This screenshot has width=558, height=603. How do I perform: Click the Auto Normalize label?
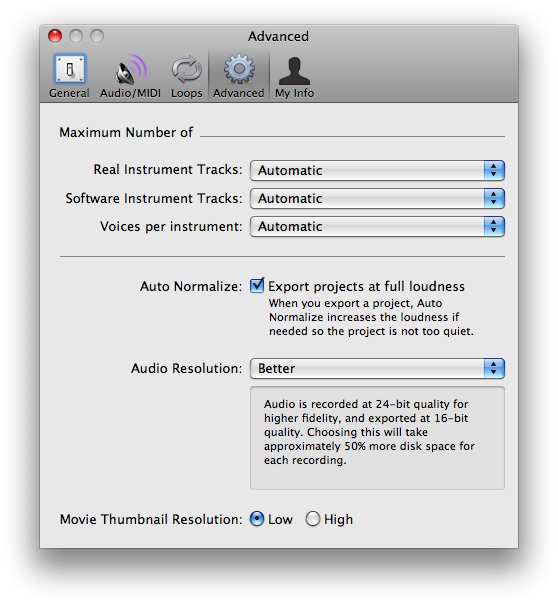pos(191,287)
